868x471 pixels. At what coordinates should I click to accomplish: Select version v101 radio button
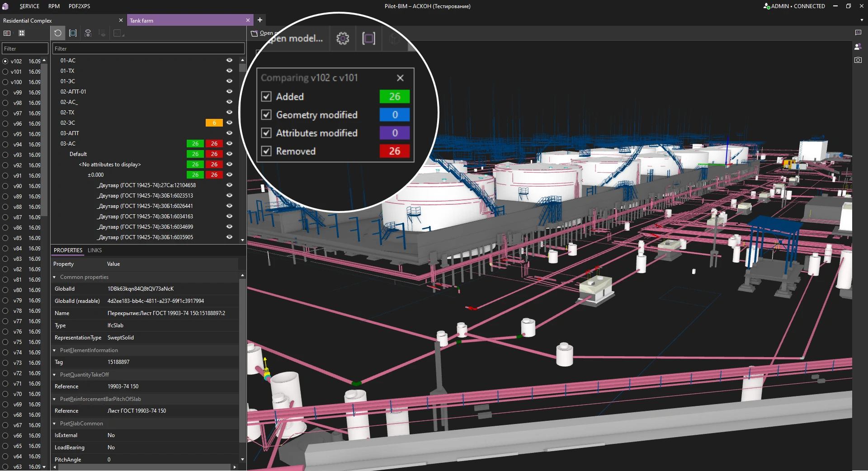pyautogui.click(x=5, y=71)
